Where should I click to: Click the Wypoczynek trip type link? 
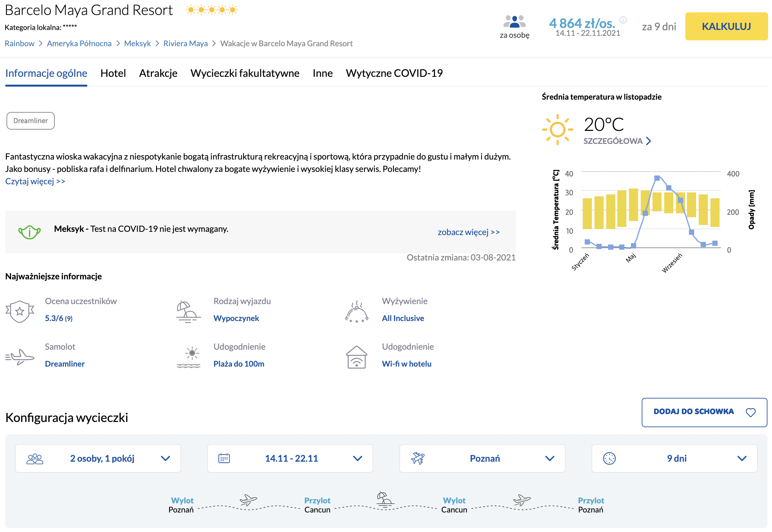click(x=236, y=318)
